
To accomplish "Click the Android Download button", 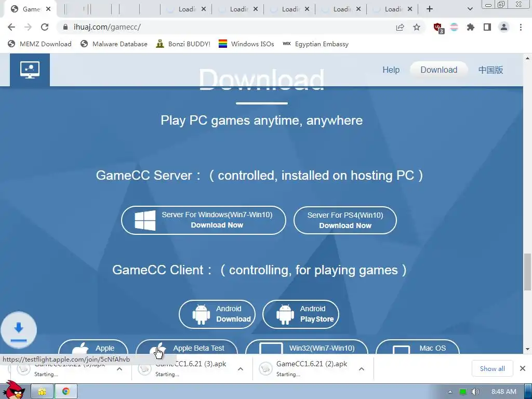I will pos(217,314).
